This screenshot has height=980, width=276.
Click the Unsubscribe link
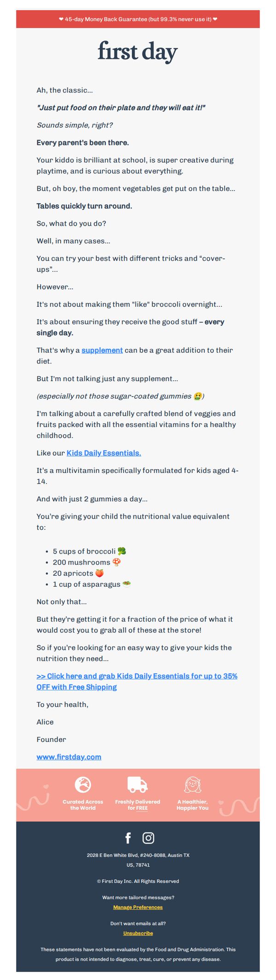tap(138, 933)
